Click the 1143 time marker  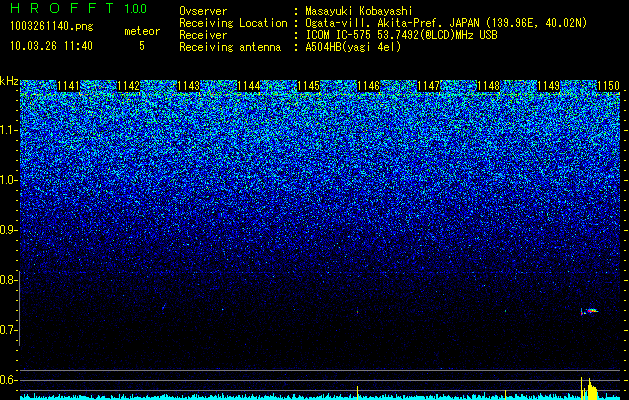[x=188, y=86]
